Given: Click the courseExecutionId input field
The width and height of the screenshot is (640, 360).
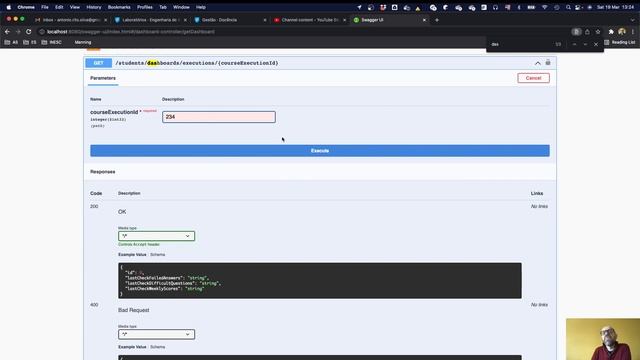Looking at the screenshot, I should pos(219,117).
